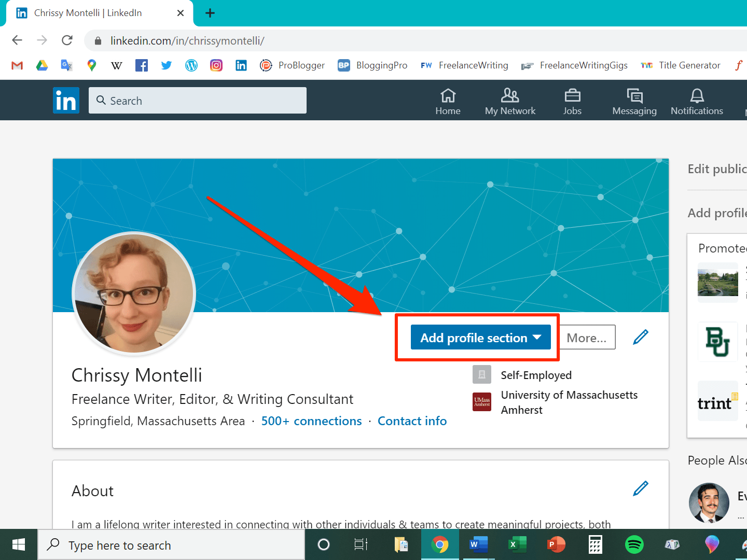Expand the Add profile section dropdown
747x560 pixels.
click(x=481, y=338)
